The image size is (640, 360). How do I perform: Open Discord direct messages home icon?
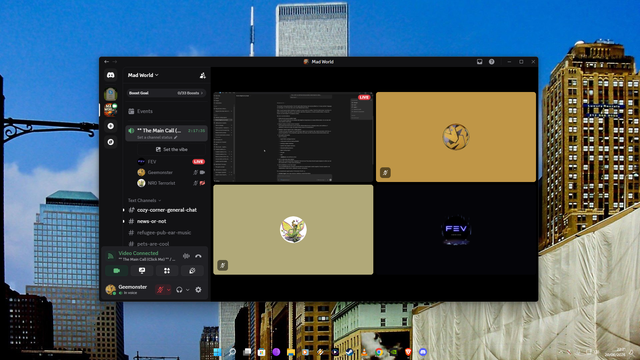point(111,75)
